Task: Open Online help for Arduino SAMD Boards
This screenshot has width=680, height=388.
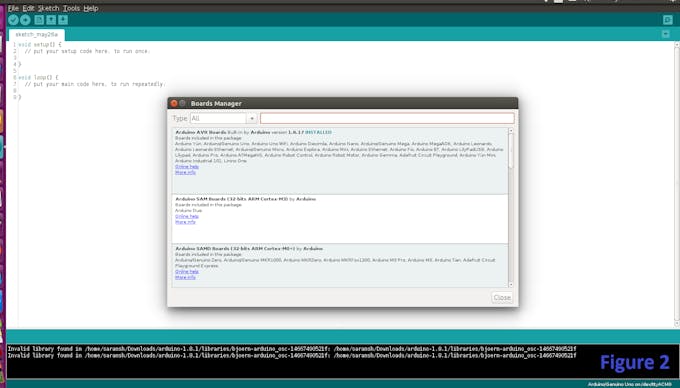Action: 187,271
